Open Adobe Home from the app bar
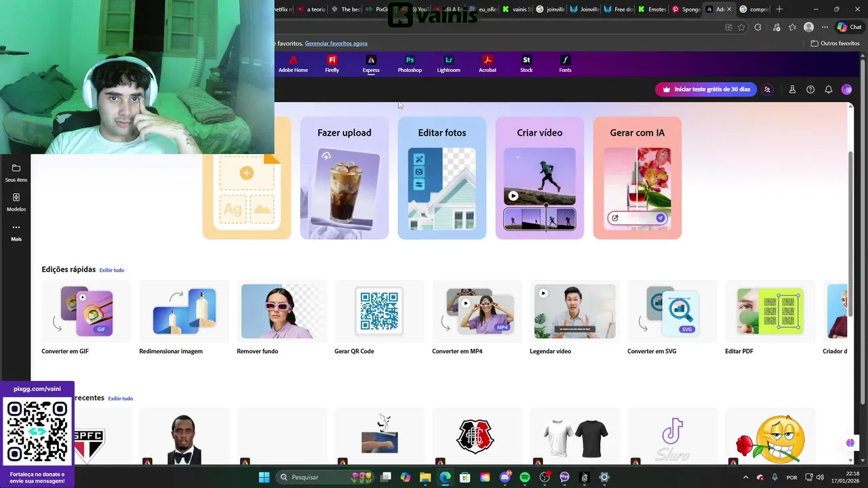 pos(293,64)
